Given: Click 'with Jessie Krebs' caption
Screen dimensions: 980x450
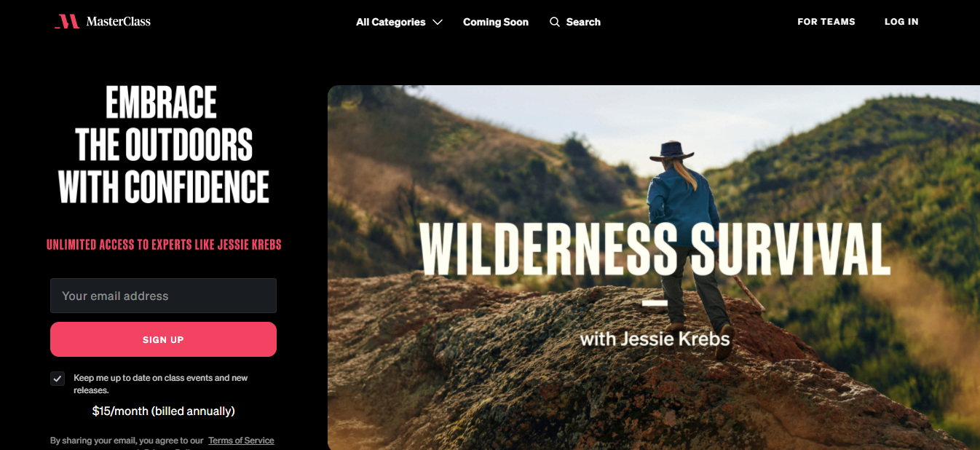Looking at the screenshot, I should [655, 339].
